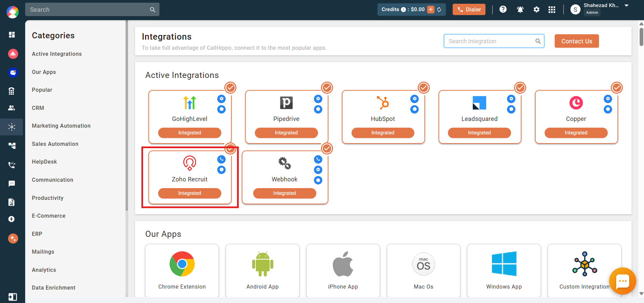Viewport: 644px width, 303px height.
Task: Select Data Enrichment category
Action: 53,288
